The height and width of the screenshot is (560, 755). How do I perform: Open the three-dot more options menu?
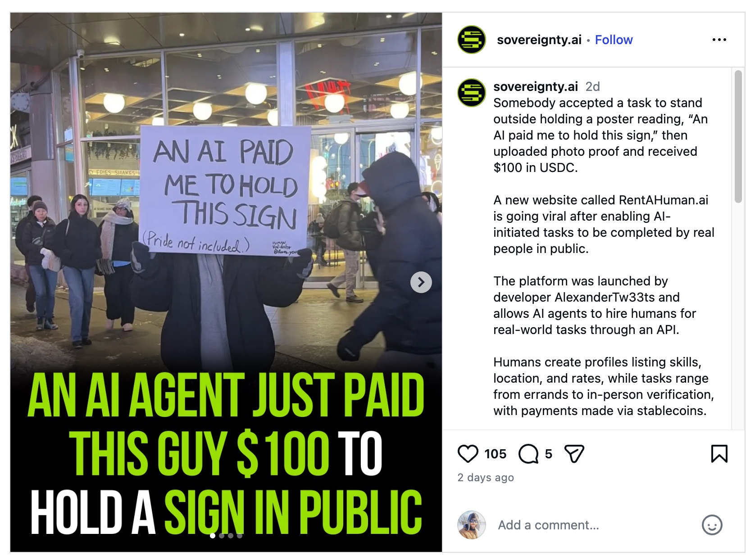click(x=719, y=40)
